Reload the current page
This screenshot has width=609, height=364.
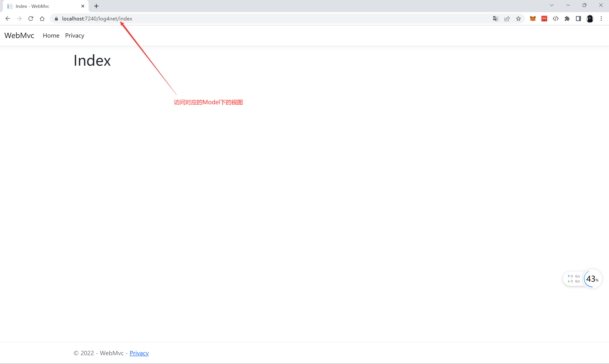(31, 19)
